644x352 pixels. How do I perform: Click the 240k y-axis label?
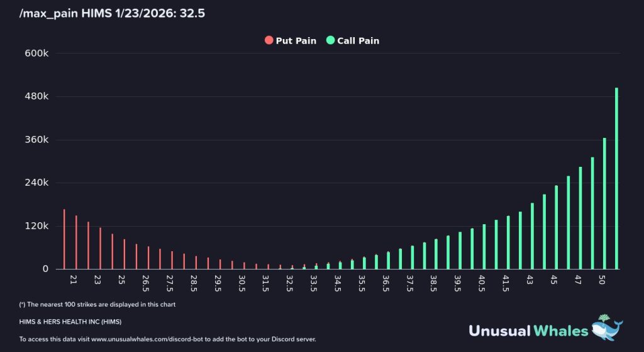click(36, 183)
